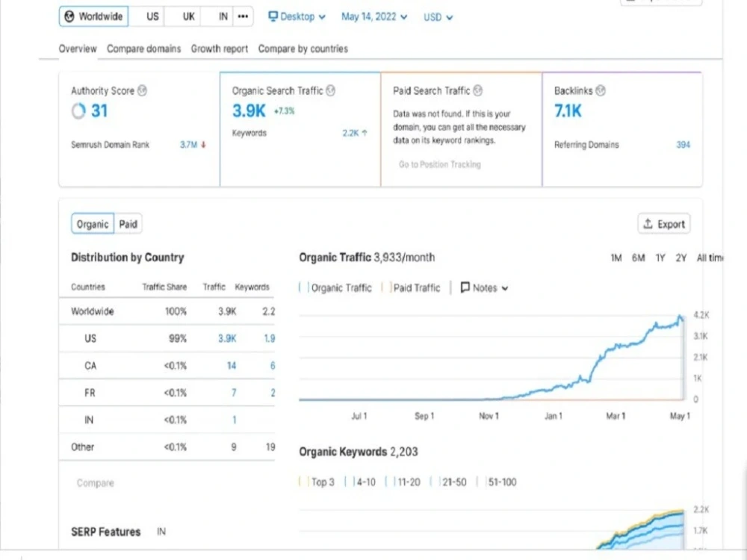Image resolution: width=747 pixels, height=560 pixels.
Task: Toggle Paid Traffic chart checkbox
Action: point(386,287)
